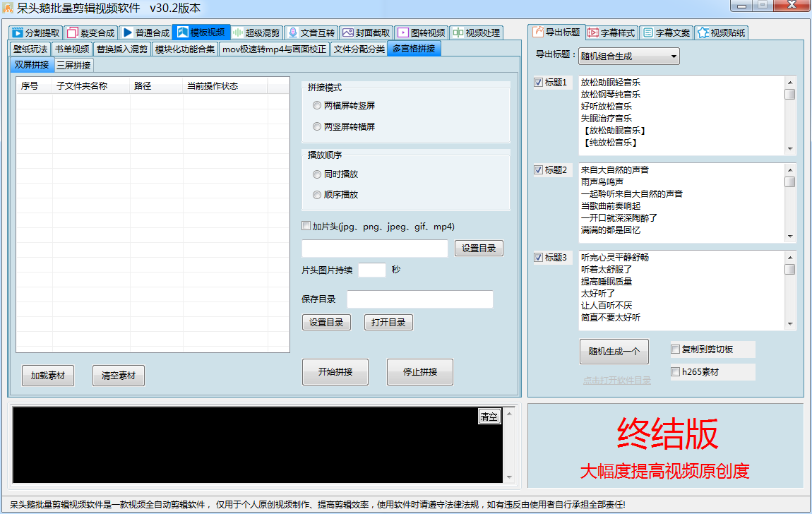This screenshot has height=514, width=812.
Task: Click the 超级混剪 waveform icon
Action: [x=238, y=32]
